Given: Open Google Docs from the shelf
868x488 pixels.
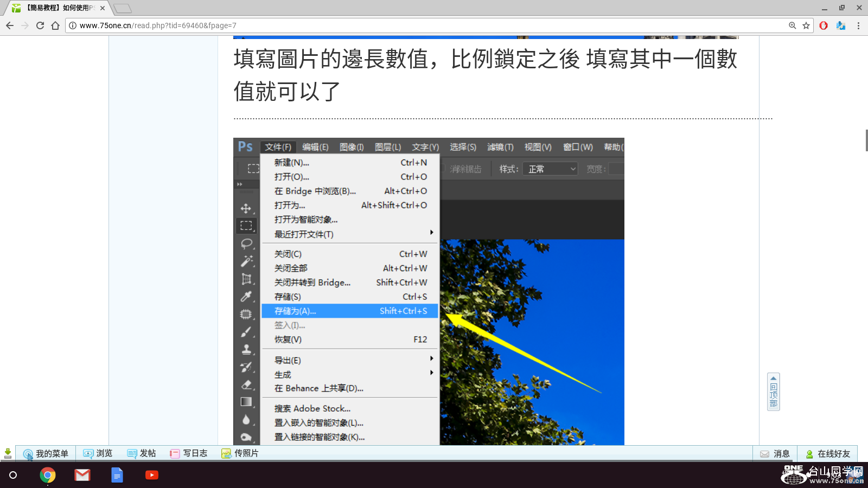Looking at the screenshot, I should click(117, 475).
